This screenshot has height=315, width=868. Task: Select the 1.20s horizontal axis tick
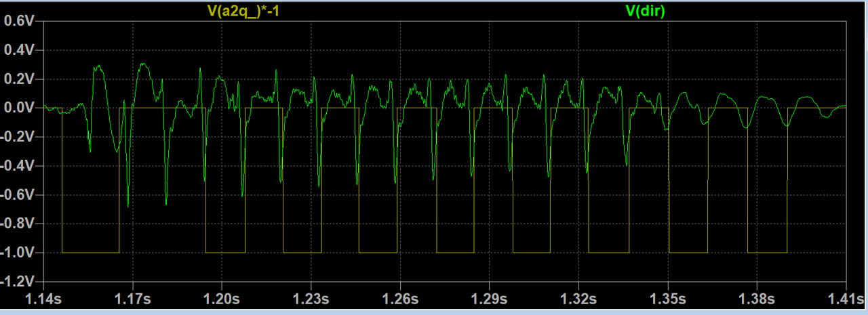tap(222, 299)
